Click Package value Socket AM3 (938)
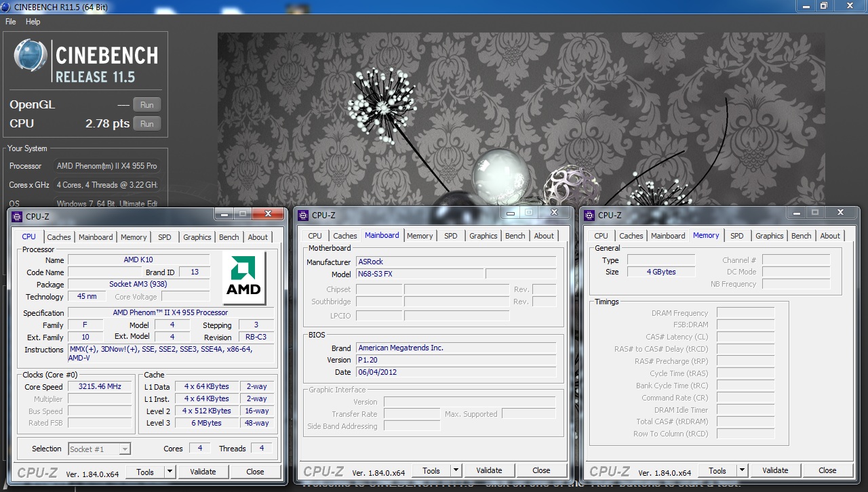This screenshot has width=868, height=492. [139, 284]
